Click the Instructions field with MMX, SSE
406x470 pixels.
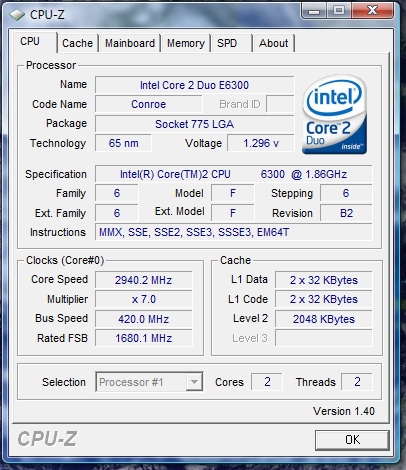[233, 232]
